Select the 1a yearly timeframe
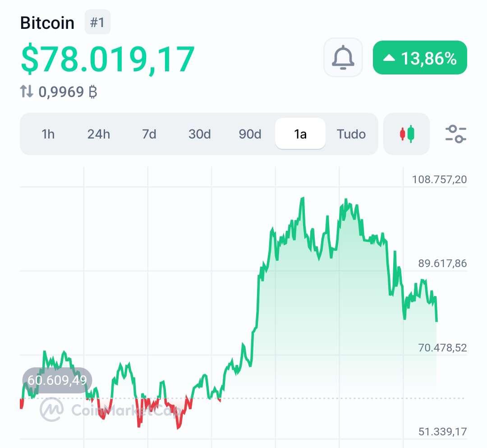487x448 pixels. 300,134
